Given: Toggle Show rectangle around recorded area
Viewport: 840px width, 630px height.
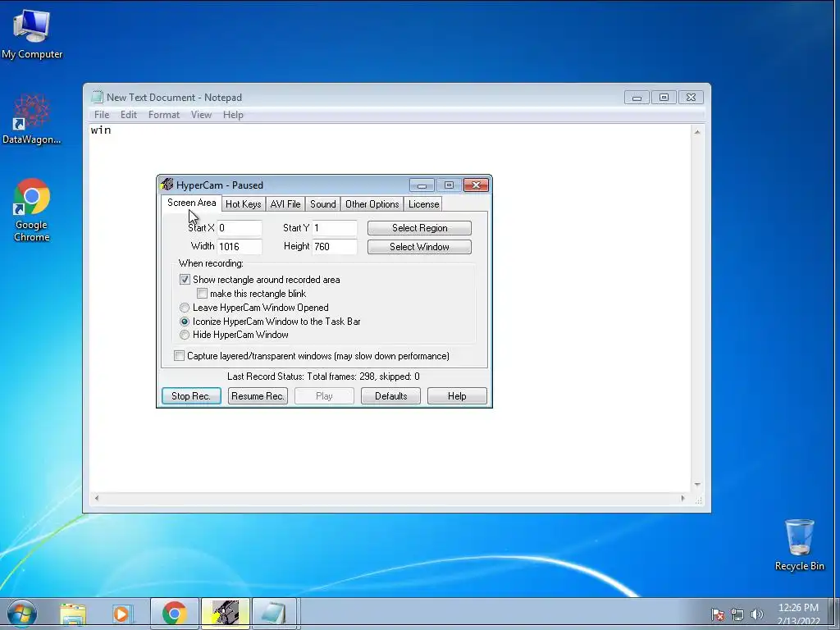Looking at the screenshot, I should 185,280.
